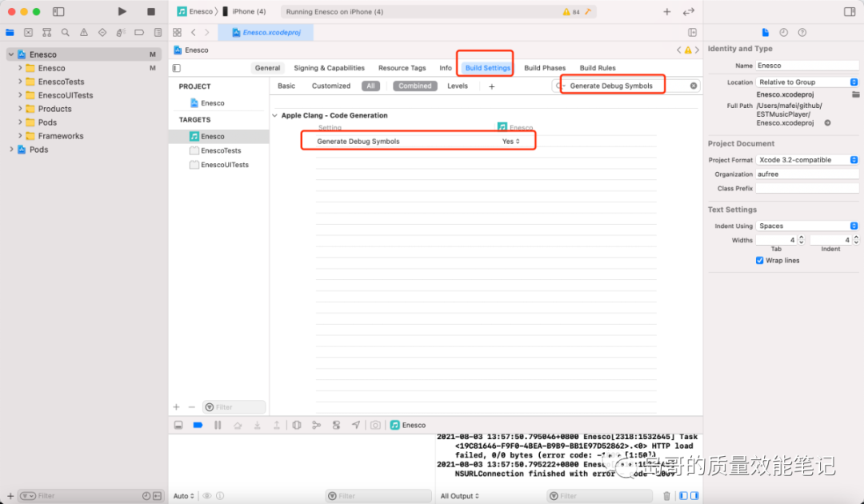The width and height of the screenshot is (864, 504).
Task: Open the Breakpoint navigator
Action: [139, 33]
